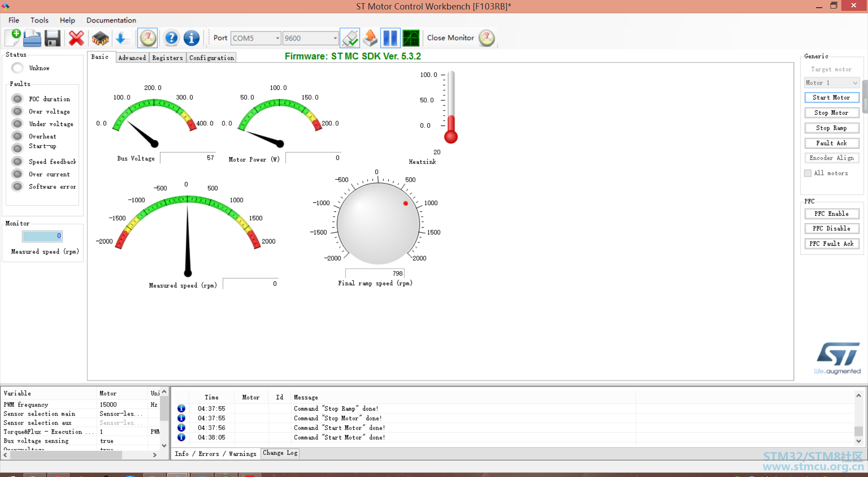Click info icon of 04:38:05 log row
The height and width of the screenshot is (477, 868).
pos(181,437)
